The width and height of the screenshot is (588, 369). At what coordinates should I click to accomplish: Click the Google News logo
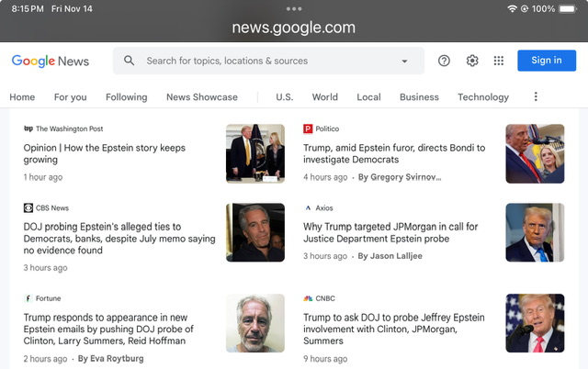[51, 61]
